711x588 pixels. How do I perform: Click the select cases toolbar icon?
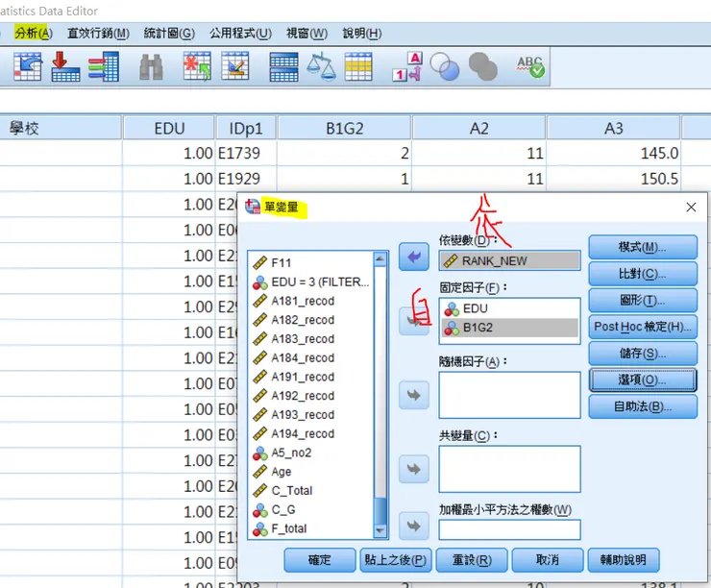point(358,66)
